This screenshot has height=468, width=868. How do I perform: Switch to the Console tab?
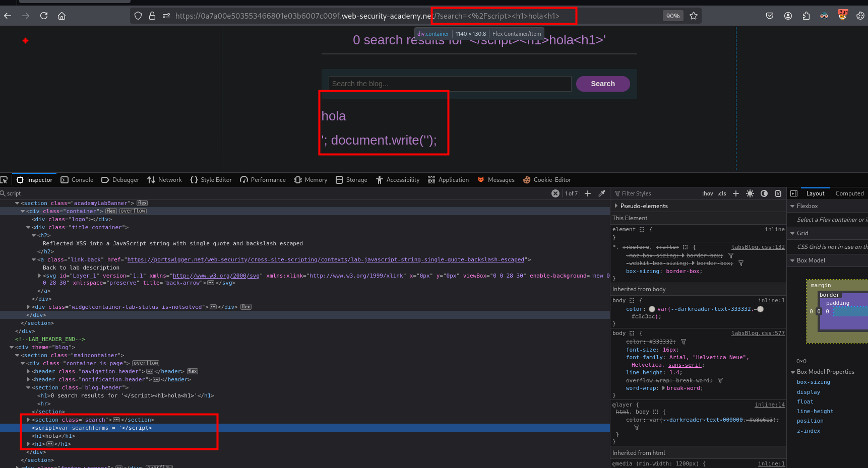click(x=77, y=180)
